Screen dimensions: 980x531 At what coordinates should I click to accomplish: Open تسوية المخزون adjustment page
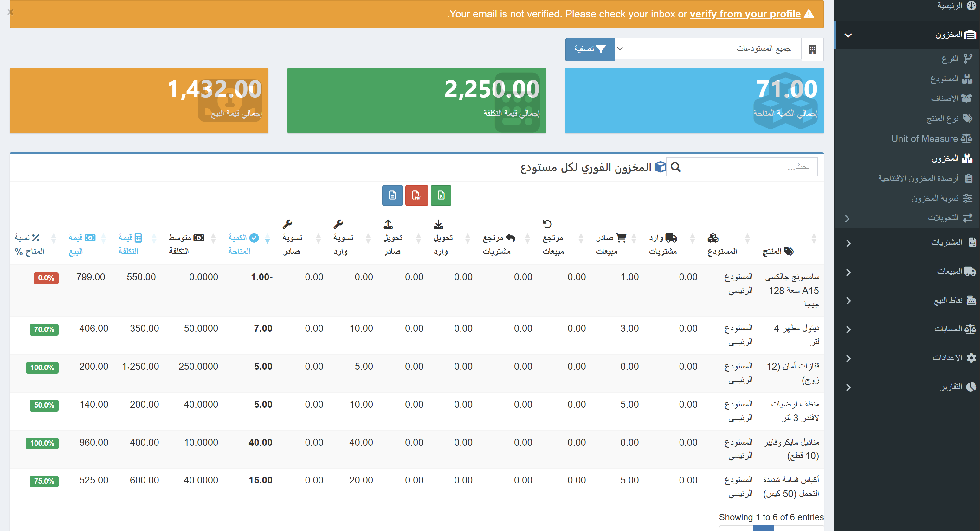tap(907, 198)
